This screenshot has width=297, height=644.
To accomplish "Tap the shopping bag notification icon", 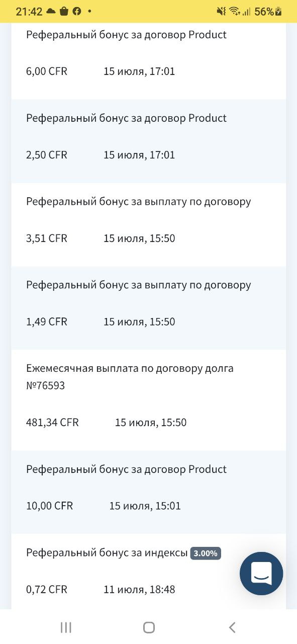I will [64, 11].
